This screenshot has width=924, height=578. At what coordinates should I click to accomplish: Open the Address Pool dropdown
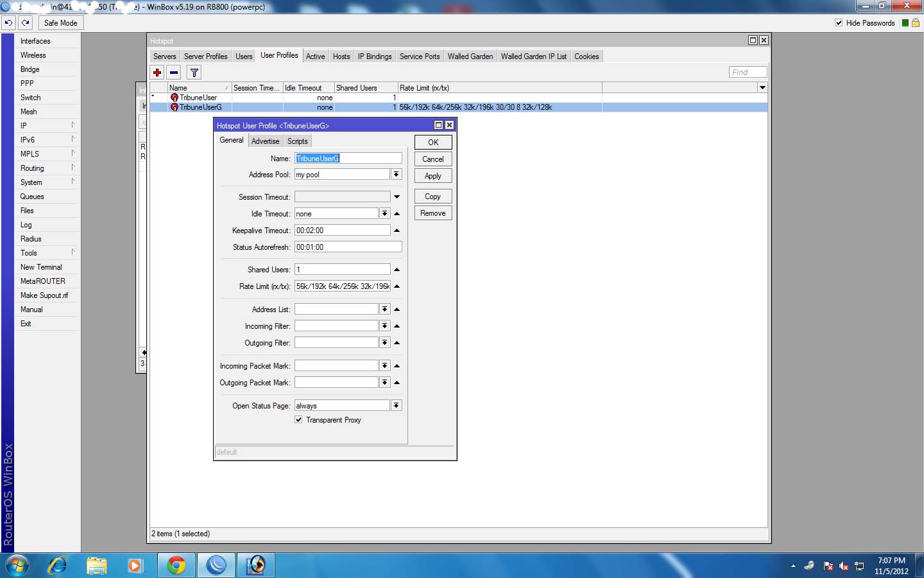point(397,175)
